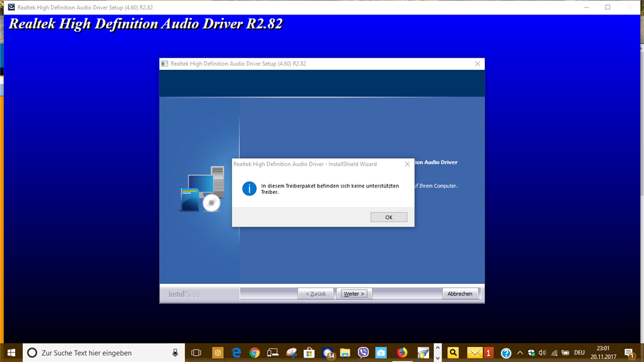Open the taskbar app with badge 34
Viewport: 644px width, 362px height.
click(328, 353)
